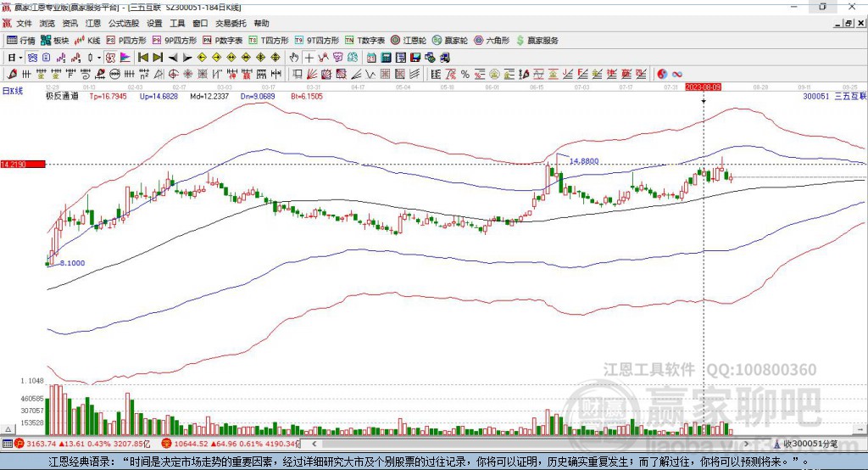
Task: Open the 浏览 menu
Action: click(47, 23)
